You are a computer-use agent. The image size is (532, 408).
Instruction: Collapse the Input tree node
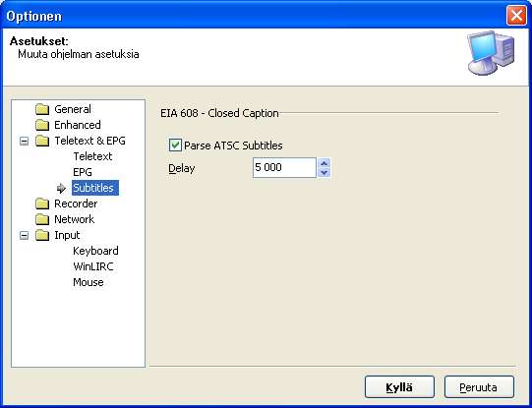tap(24, 235)
